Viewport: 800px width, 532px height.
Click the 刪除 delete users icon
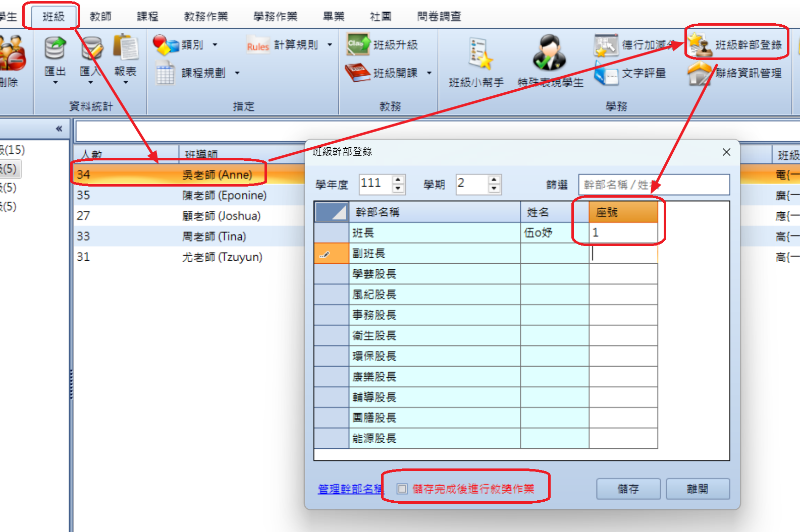[11, 53]
